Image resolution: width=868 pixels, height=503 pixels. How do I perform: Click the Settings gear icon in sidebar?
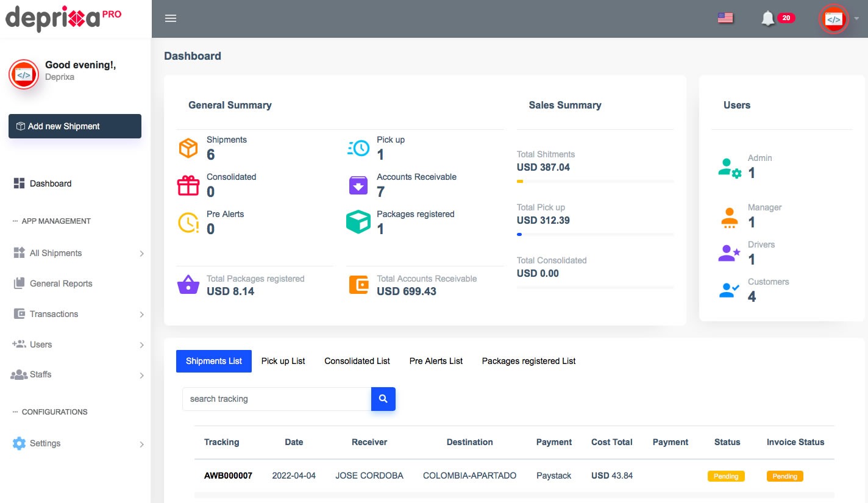click(x=20, y=443)
